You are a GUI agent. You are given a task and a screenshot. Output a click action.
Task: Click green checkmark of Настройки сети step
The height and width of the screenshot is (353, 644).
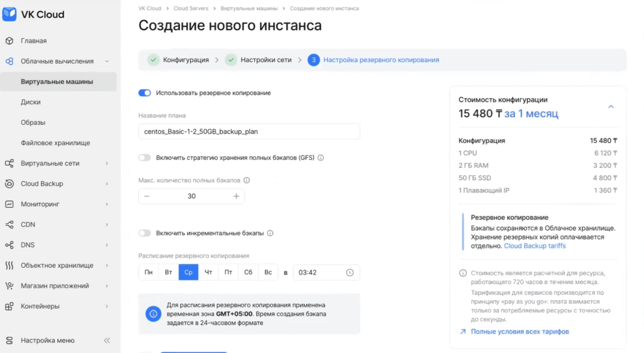click(x=231, y=60)
